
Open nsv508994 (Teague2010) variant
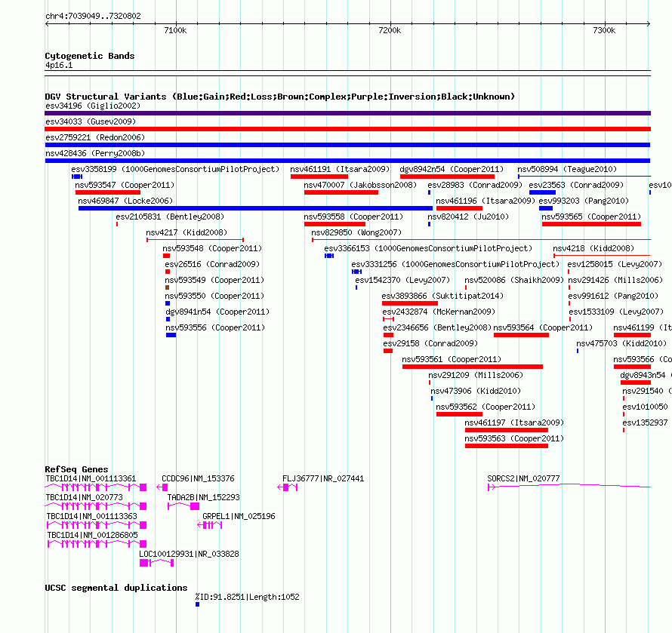(584, 177)
